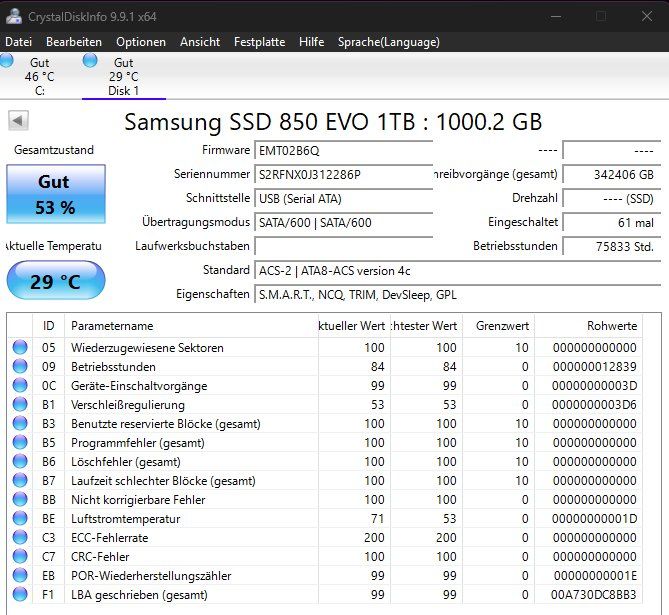Click status orb of Verschleißregulierung row
This screenshot has height=615, width=669.
20,404
